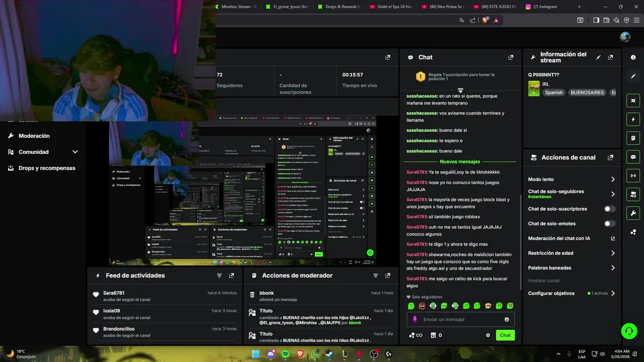
Task: Open the browser hamburger menu
Action: pos(637,20)
